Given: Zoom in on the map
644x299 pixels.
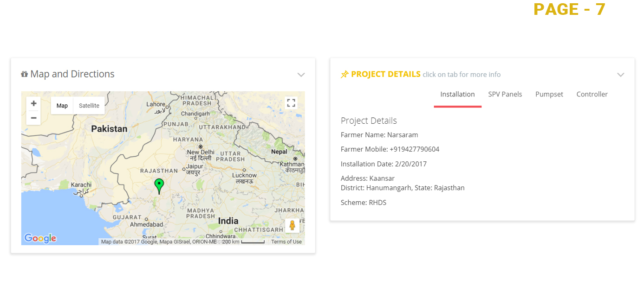Looking at the screenshot, I should click(x=33, y=104).
